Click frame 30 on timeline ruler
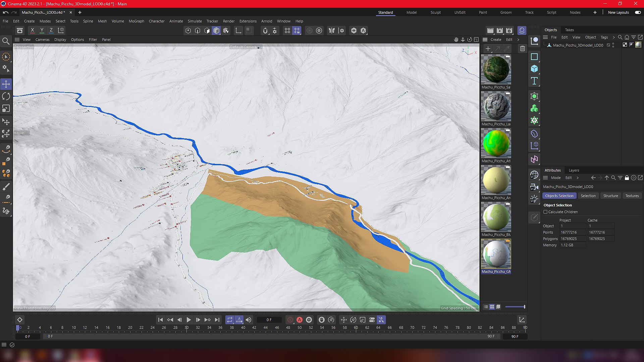The height and width of the screenshot is (362, 644). [x=186, y=327]
